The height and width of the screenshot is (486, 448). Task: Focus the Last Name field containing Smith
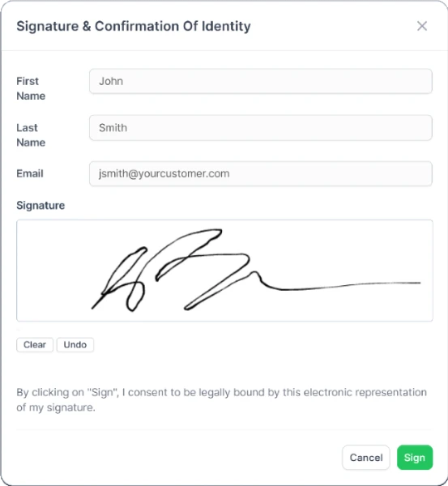coord(260,128)
